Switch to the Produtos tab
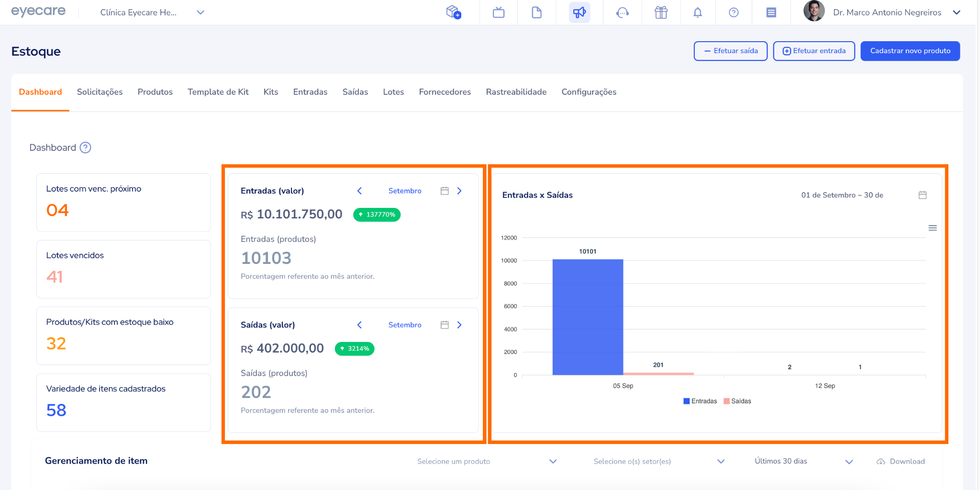Viewport: 980px width, 490px height. click(155, 92)
